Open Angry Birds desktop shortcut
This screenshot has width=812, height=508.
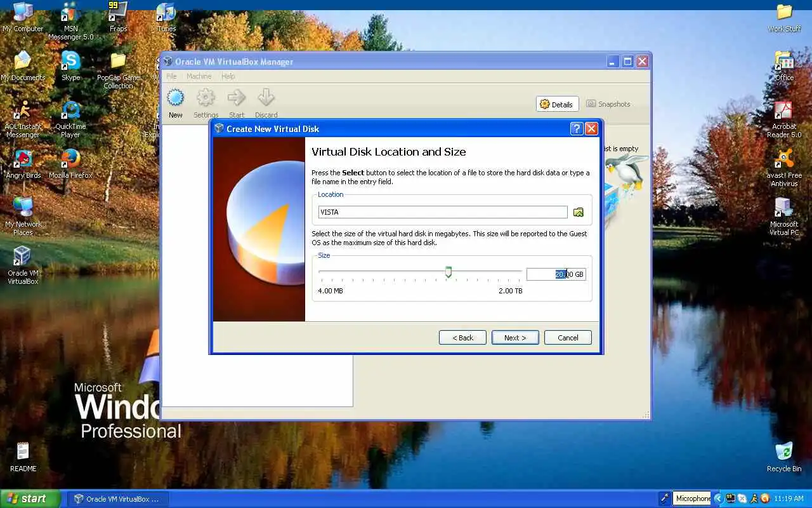coord(23,164)
